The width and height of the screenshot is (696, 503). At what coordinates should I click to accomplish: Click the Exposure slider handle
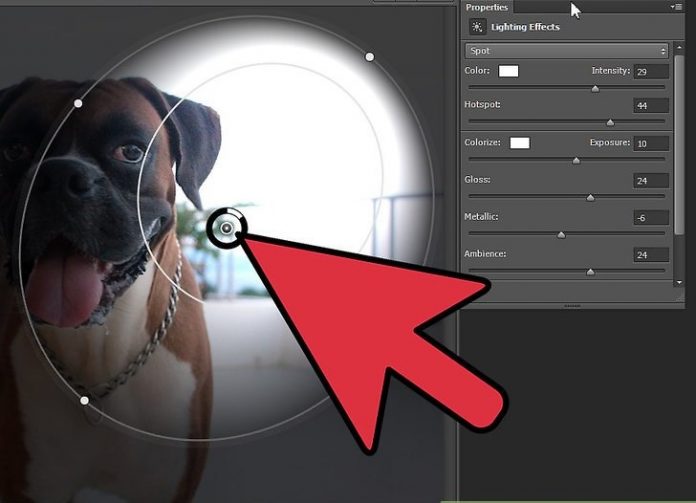[x=575, y=160]
